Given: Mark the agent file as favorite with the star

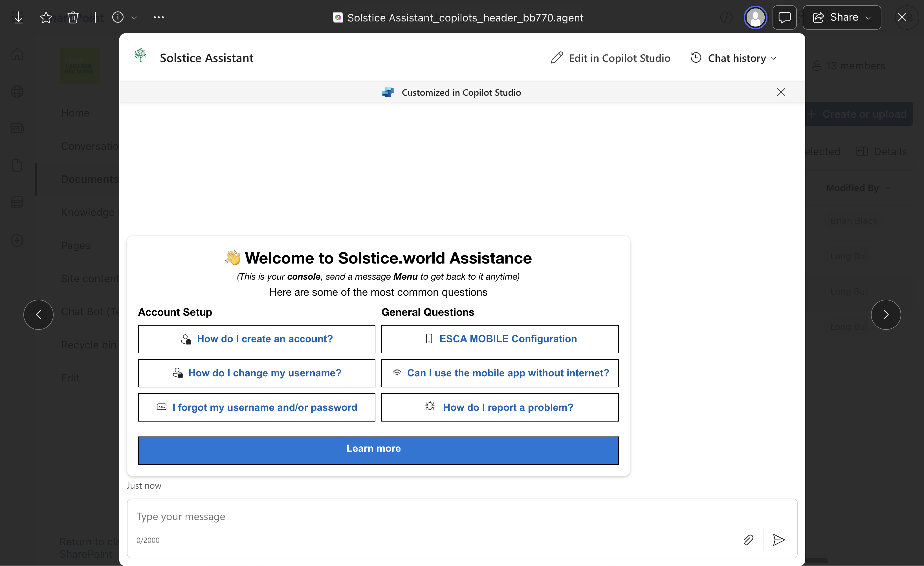Looking at the screenshot, I should (46, 17).
